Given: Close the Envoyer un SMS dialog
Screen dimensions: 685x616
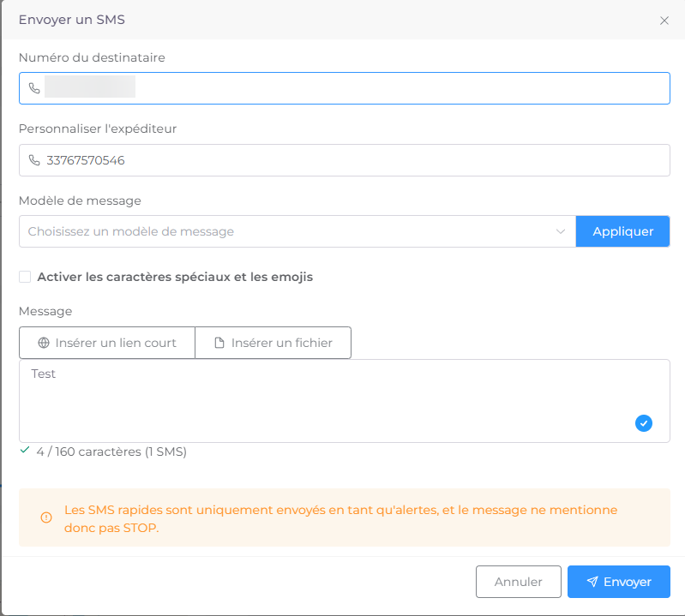Looking at the screenshot, I should click(664, 21).
